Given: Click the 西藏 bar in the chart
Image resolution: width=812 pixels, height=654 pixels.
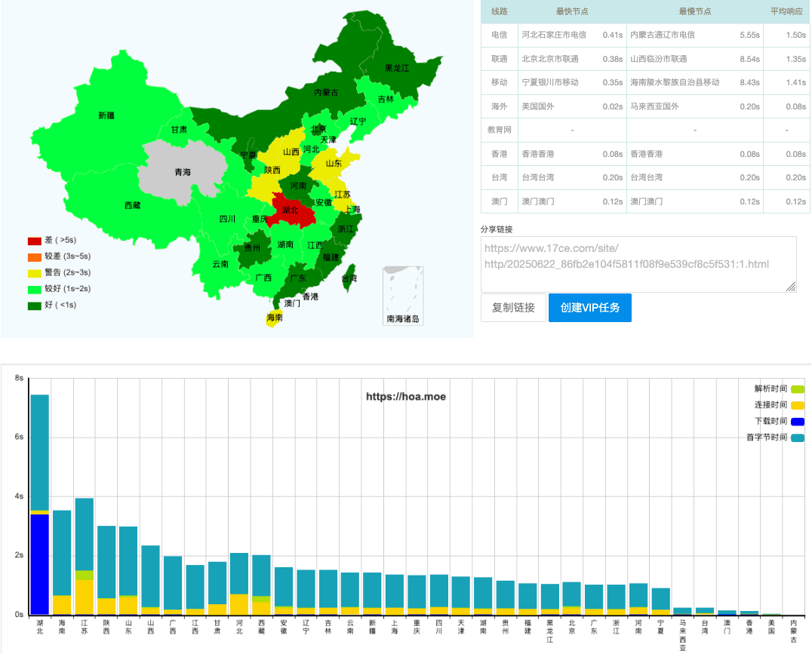Looking at the screenshot, I should point(262,585).
